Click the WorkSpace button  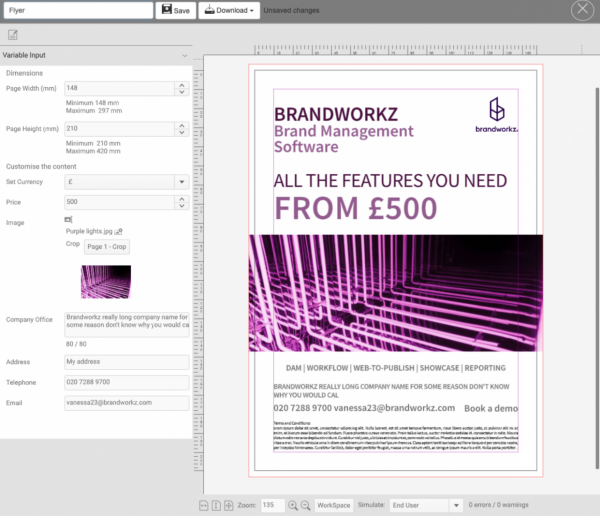click(334, 505)
